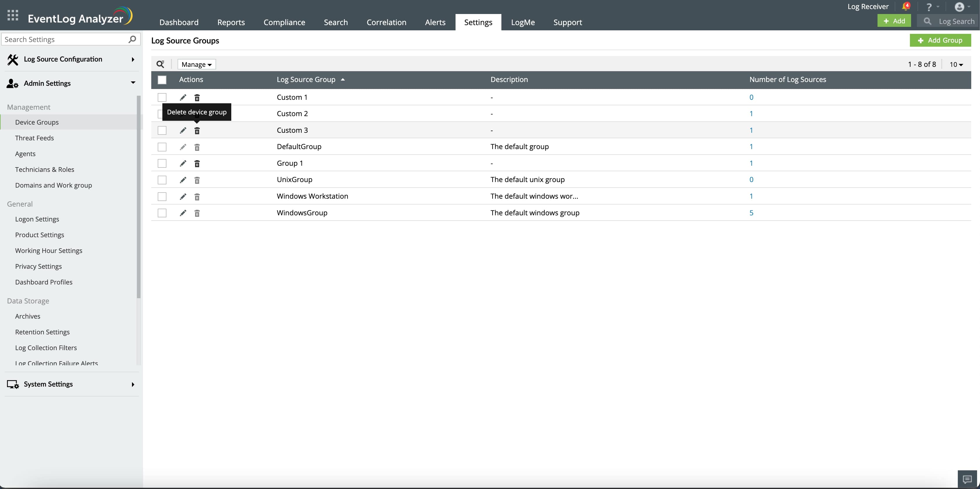This screenshot has width=980, height=489.
Task: Focus the Search Settings input field
Action: tap(65, 40)
